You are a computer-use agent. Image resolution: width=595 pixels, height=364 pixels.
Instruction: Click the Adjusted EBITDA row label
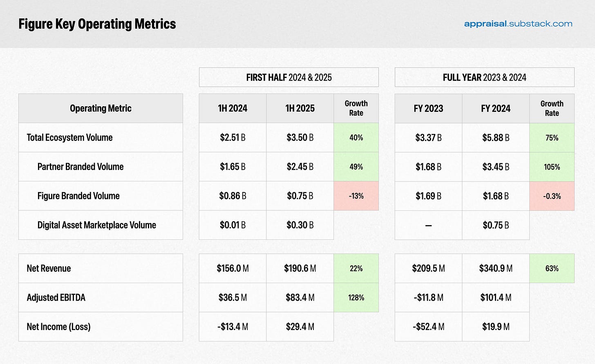[56, 297]
